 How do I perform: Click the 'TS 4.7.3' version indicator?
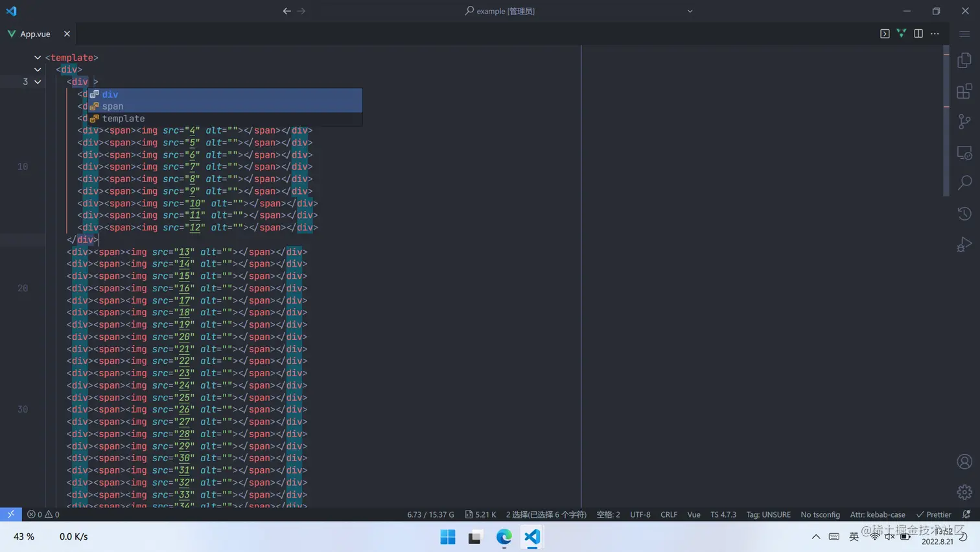click(x=723, y=514)
